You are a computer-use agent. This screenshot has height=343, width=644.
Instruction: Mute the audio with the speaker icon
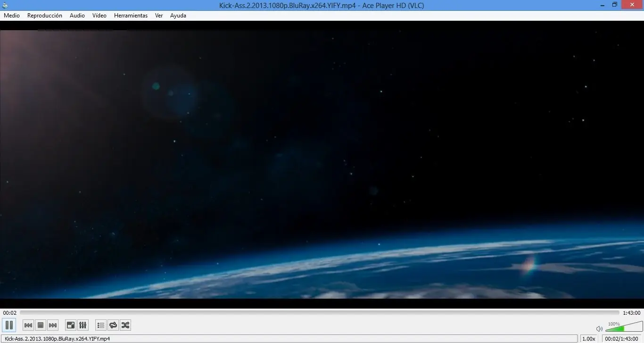click(x=599, y=328)
